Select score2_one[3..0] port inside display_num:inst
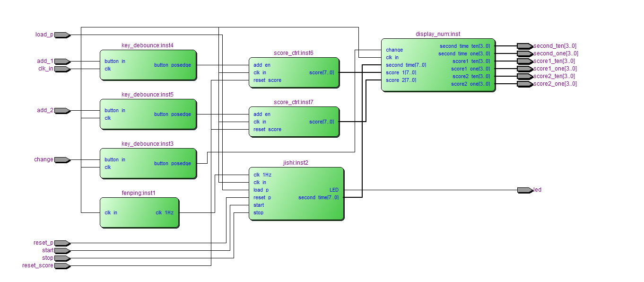Viewport: 644px width, 282px height. (x=471, y=84)
